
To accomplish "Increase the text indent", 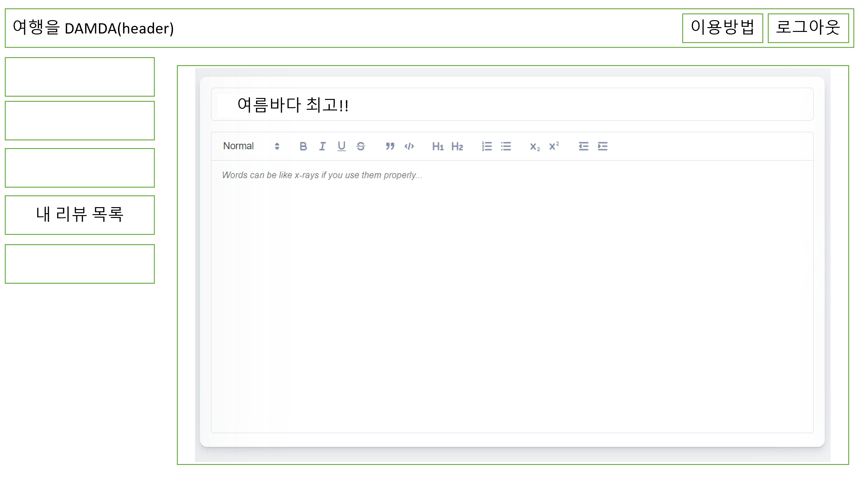I will [x=602, y=146].
